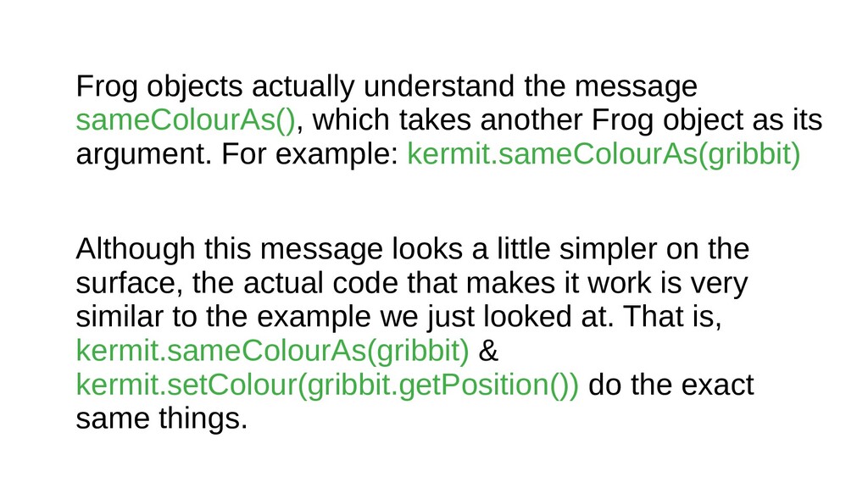Click the word 'Although' starting second paragraph
This screenshot has height=488, width=868.
(x=136, y=249)
